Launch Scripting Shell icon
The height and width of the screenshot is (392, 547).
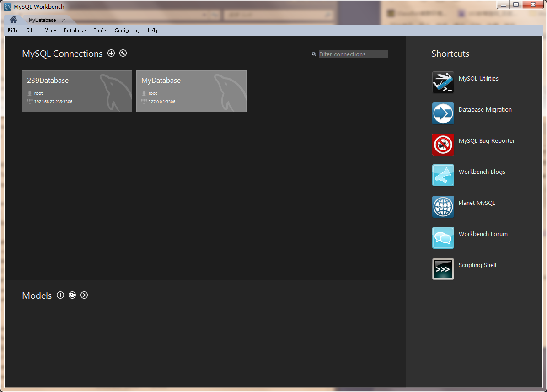click(x=443, y=269)
